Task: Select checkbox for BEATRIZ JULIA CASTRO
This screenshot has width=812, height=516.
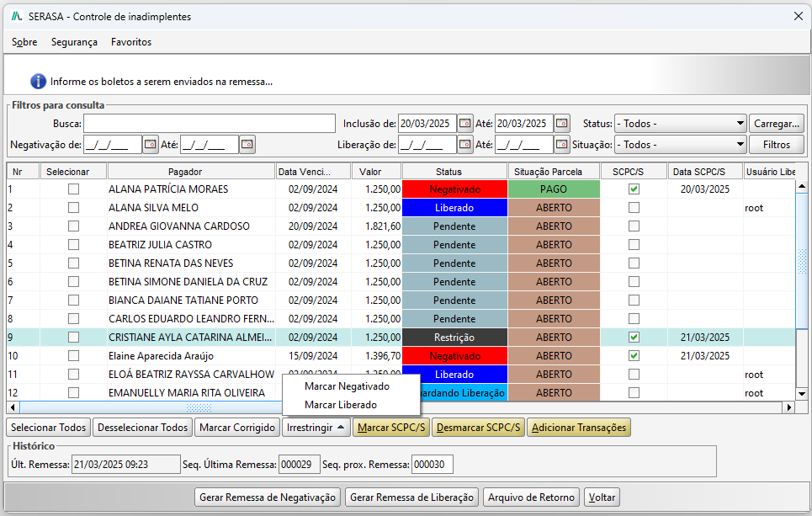Action: click(73, 244)
